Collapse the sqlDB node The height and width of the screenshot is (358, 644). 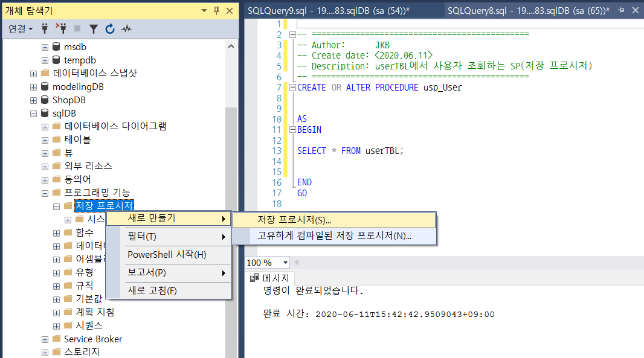pos(33,113)
